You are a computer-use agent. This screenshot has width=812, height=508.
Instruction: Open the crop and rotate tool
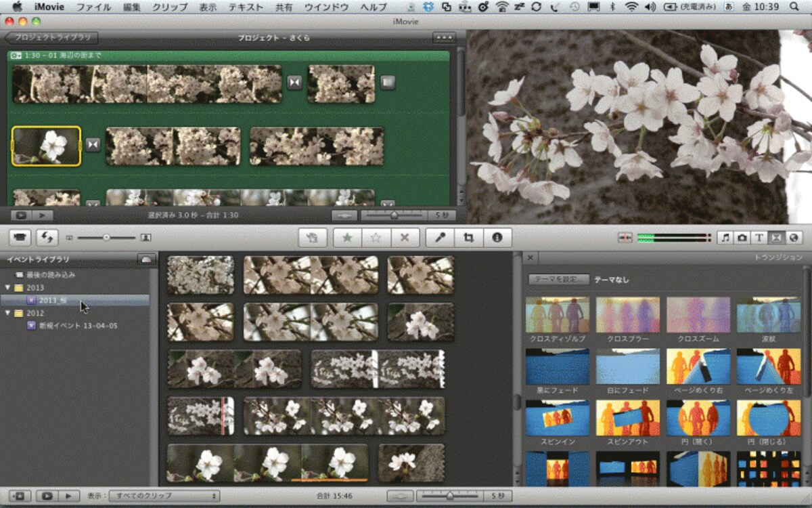pos(468,238)
